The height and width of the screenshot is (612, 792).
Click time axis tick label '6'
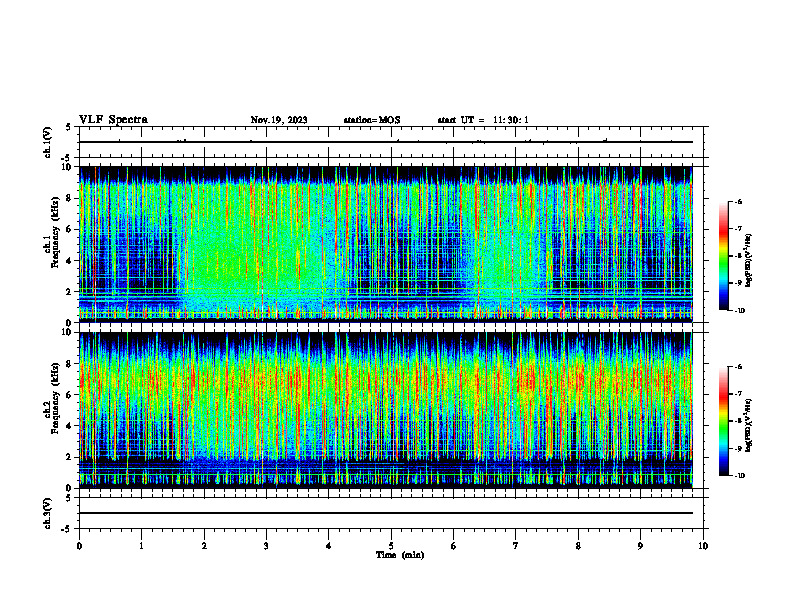coord(454,546)
